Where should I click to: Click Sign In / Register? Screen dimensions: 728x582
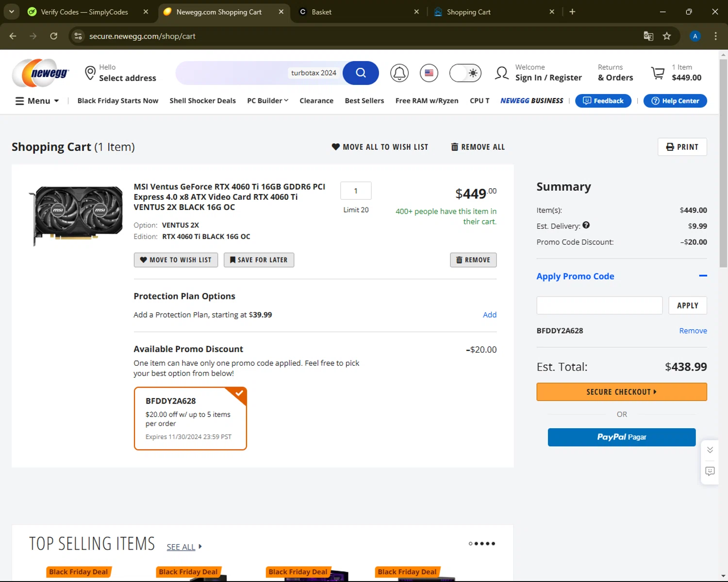(x=548, y=78)
